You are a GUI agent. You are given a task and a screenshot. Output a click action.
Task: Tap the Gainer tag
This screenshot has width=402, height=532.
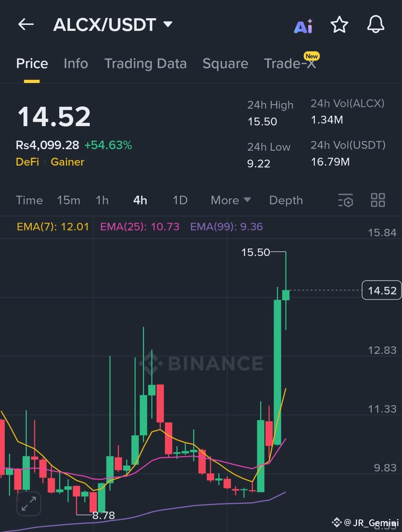(x=67, y=162)
